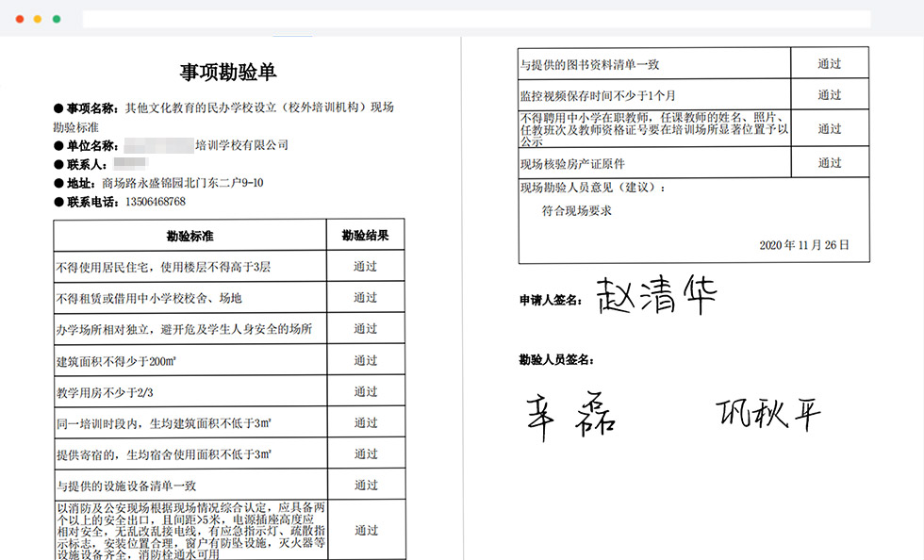Click 通过 in the 不得使用居民住宅 row
The width and height of the screenshot is (924, 560).
[x=366, y=267]
